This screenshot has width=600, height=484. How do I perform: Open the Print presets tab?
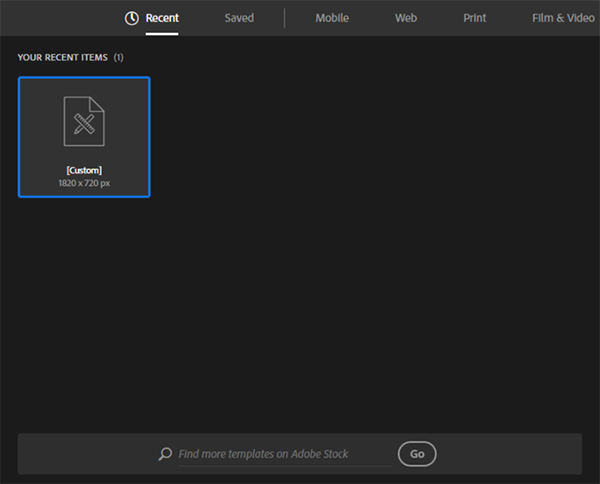474,18
